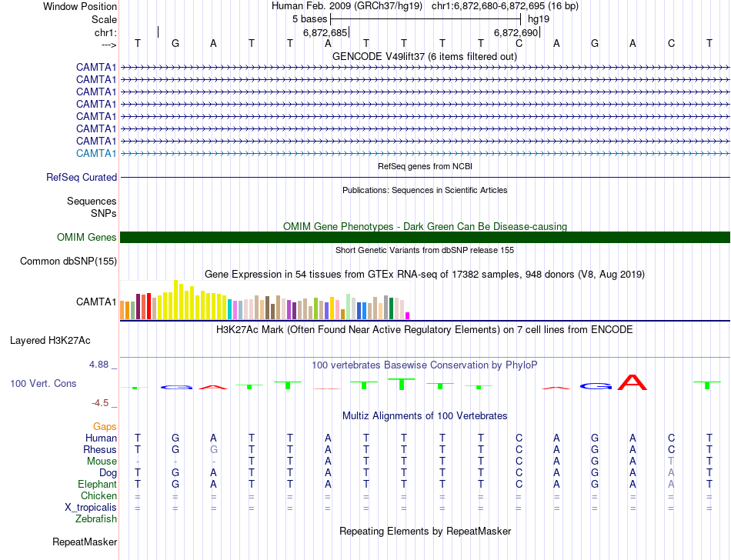731x560 pixels.
Task: Click the large red A conservation logo letter
Action: click(x=633, y=382)
